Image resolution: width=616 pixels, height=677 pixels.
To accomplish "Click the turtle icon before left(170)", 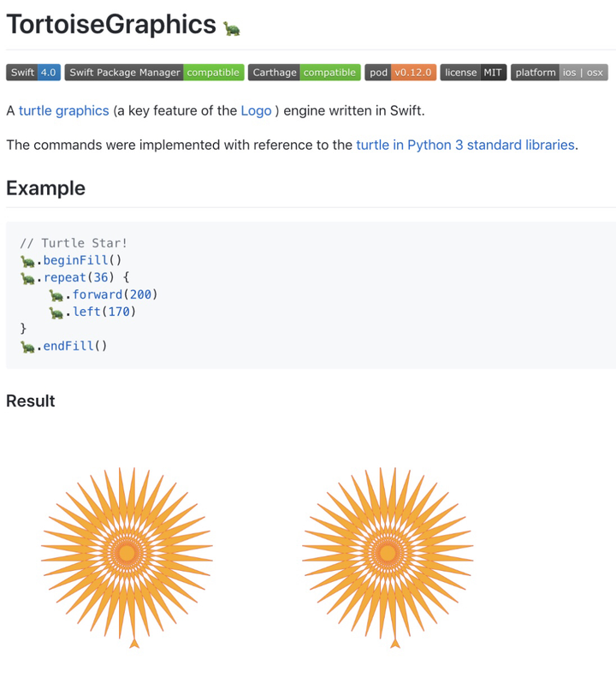I will point(56,312).
